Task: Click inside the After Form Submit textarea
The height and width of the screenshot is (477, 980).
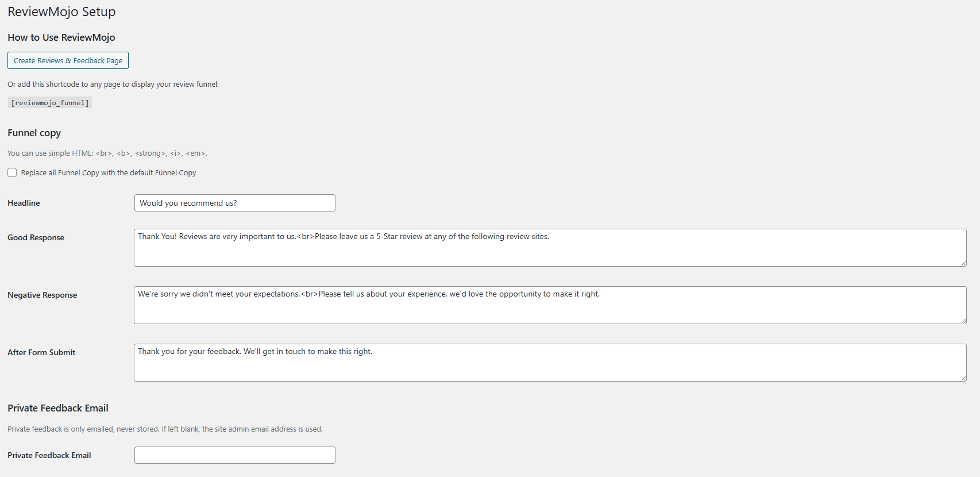Action: [550, 363]
